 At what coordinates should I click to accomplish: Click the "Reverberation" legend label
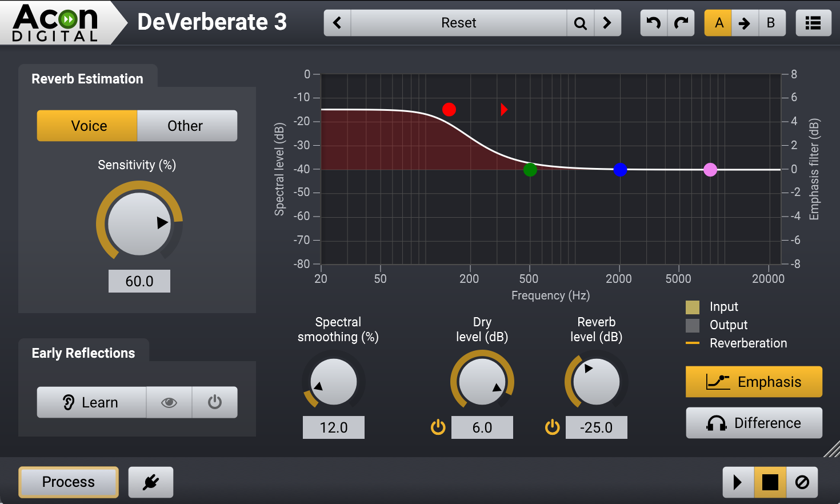pyautogui.click(x=749, y=343)
